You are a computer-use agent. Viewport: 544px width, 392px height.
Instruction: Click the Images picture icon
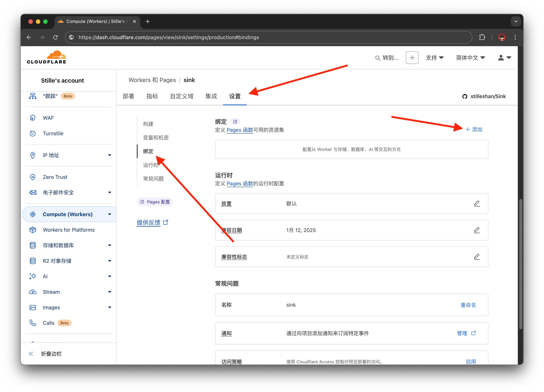[x=33, y=308]
